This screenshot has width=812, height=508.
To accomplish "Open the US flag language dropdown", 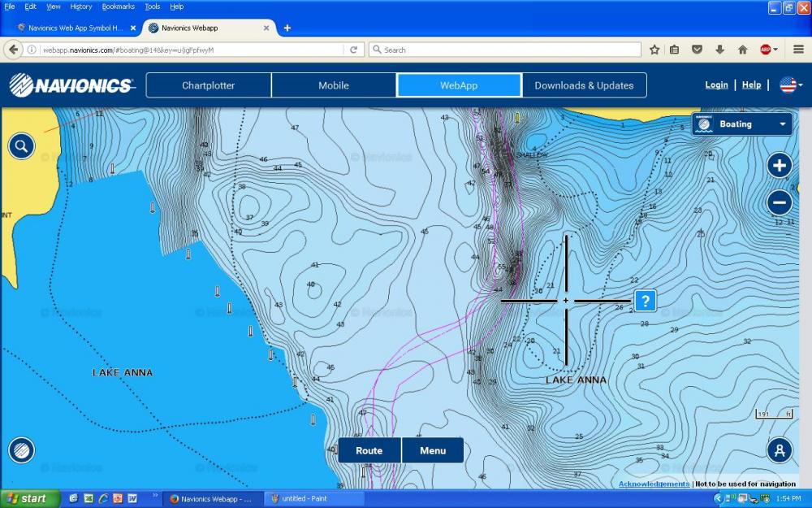I will coord(791,85).
